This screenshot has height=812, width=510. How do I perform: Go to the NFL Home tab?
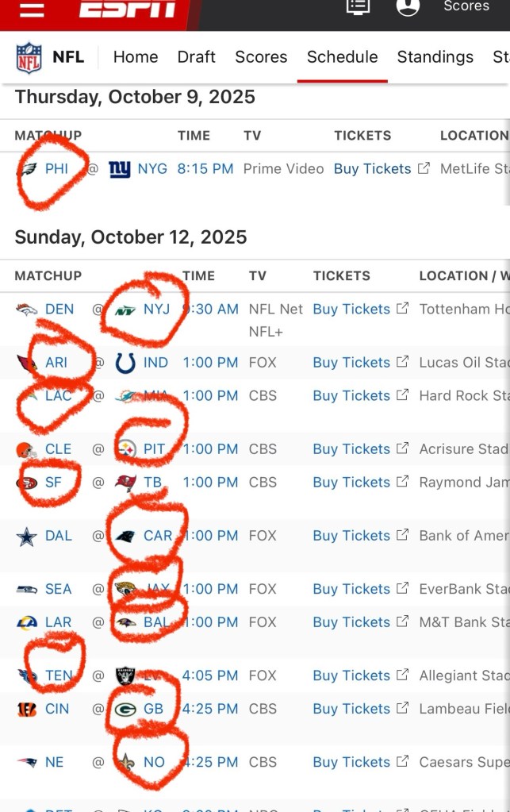pyautogui.click(x=136, y=57)
